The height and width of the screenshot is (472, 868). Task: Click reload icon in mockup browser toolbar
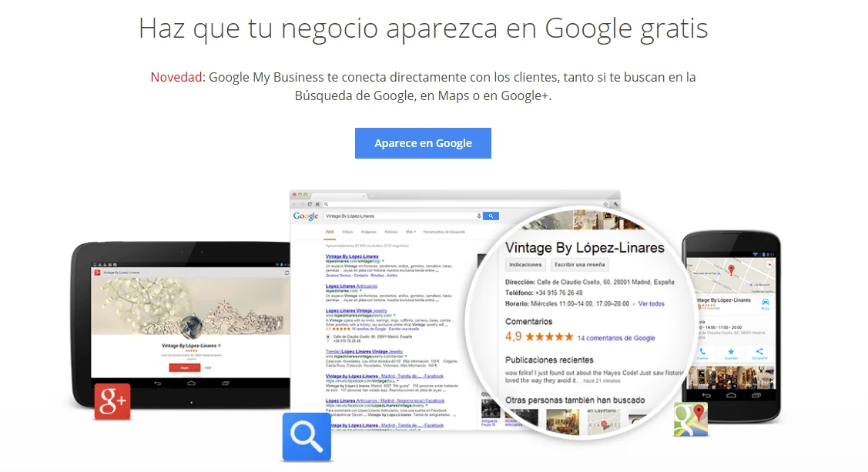tap(310, 204)
